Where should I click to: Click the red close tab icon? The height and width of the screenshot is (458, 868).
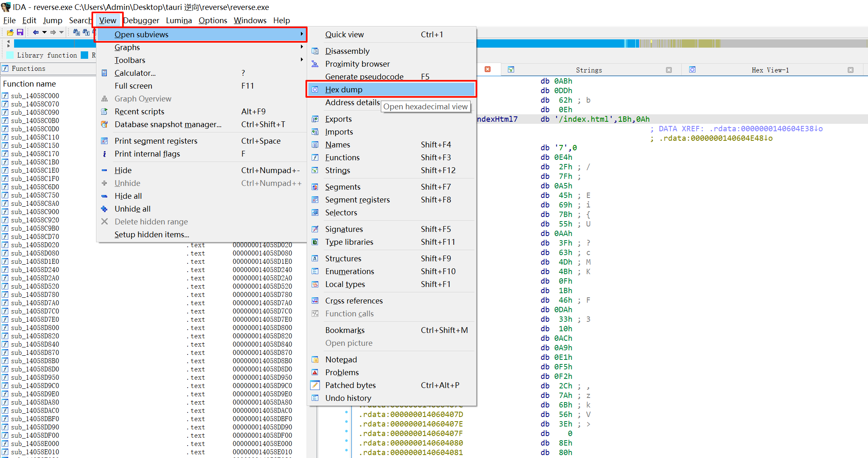coord(488,69)
